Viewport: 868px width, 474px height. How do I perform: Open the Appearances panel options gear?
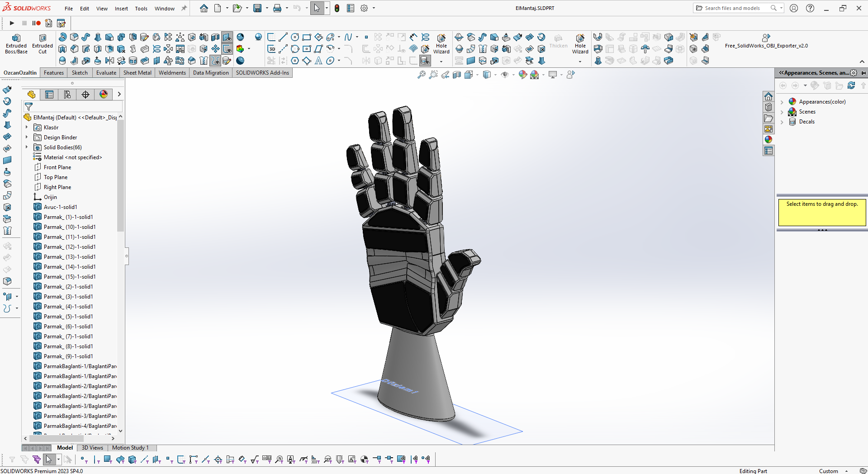click(854, 73)
